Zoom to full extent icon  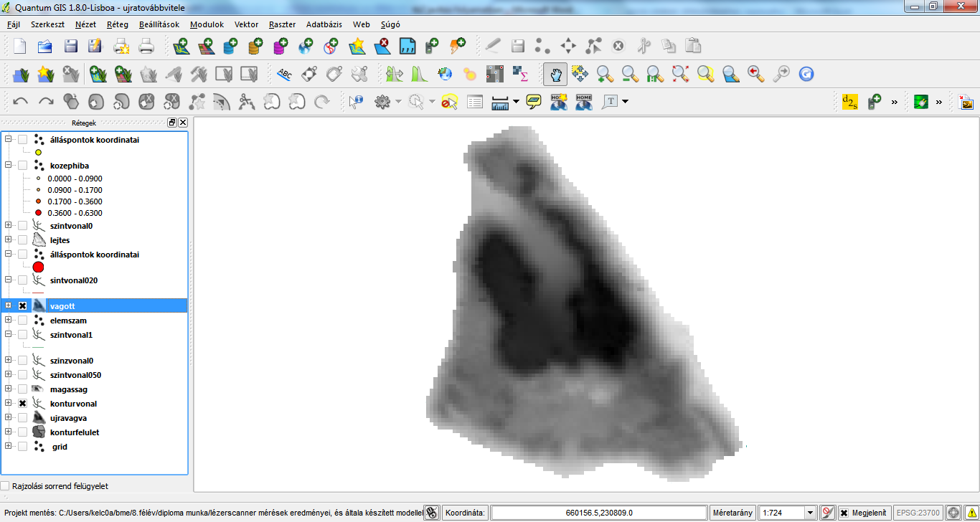pos(680,73)
